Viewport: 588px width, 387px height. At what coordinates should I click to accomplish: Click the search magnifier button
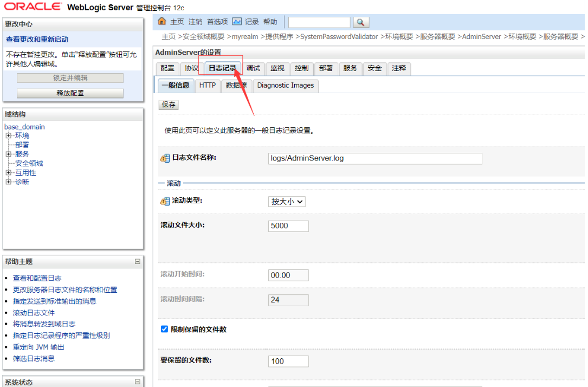click(361, 22)
